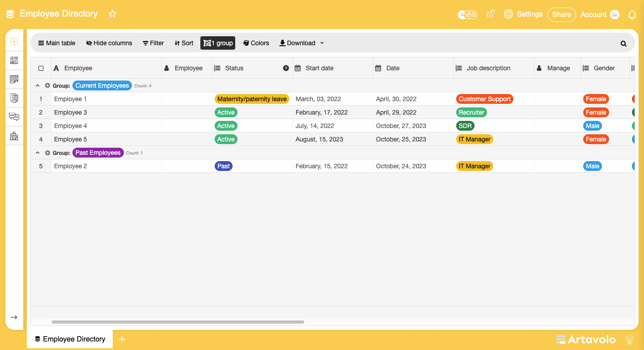Image resolution: width=644 pixels, height=350 pixels.
Task: Switch to the Employee Directory bottom tab
Action: click(70, 339)
